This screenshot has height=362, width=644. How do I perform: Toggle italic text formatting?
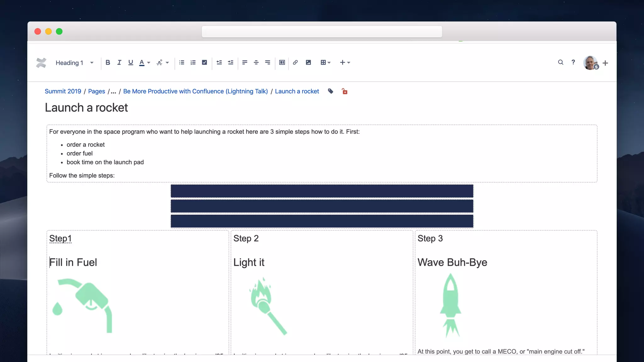pyautogui.click(x=119, y=63)
